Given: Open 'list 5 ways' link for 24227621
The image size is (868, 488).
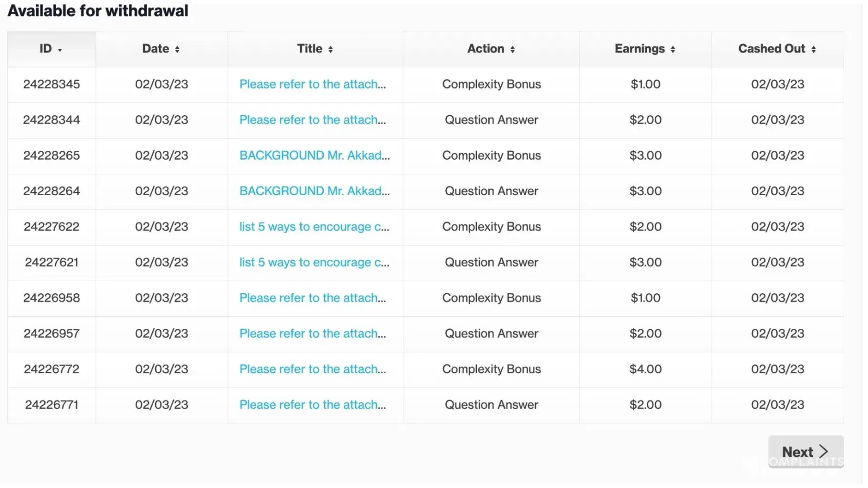Looking at the screenshot, I should pyautogui.click(x=314, y=263).
